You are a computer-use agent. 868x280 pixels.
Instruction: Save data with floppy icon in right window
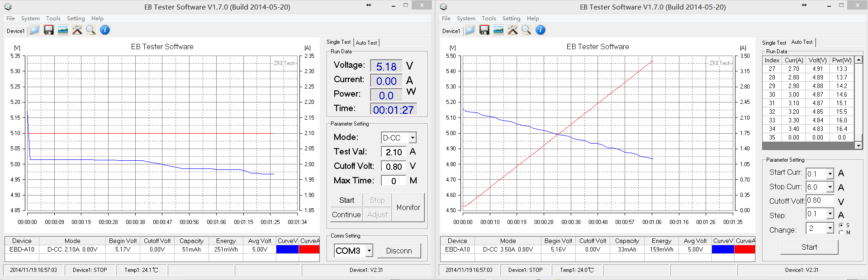click(x=484, y=30)
